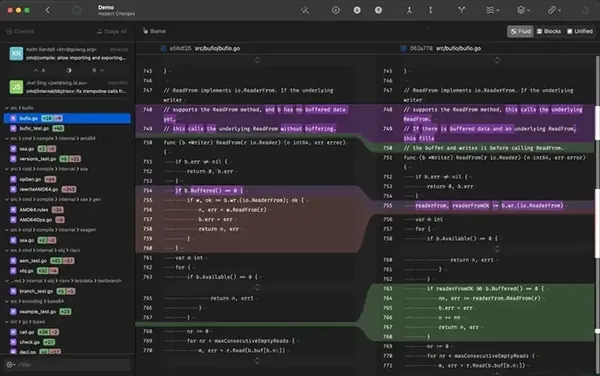Expand hidden lines above line 745 left pane
Screen dimensions: 600x376
[257, 60]
